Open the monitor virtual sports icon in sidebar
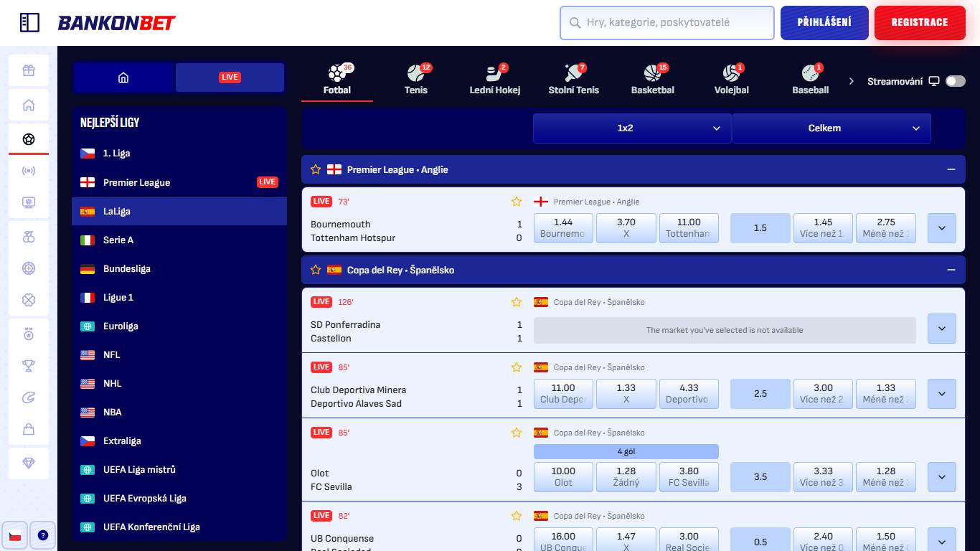Screen dimensions: 980x551 tap(29, 202)
